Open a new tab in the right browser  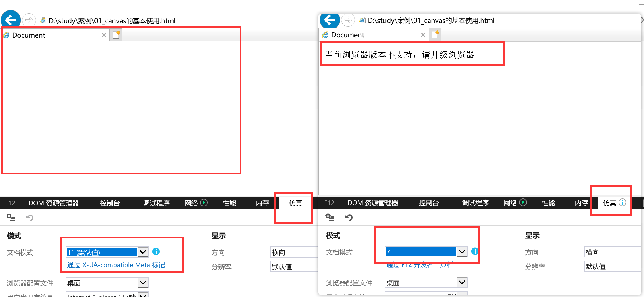(x=435, y=35)
